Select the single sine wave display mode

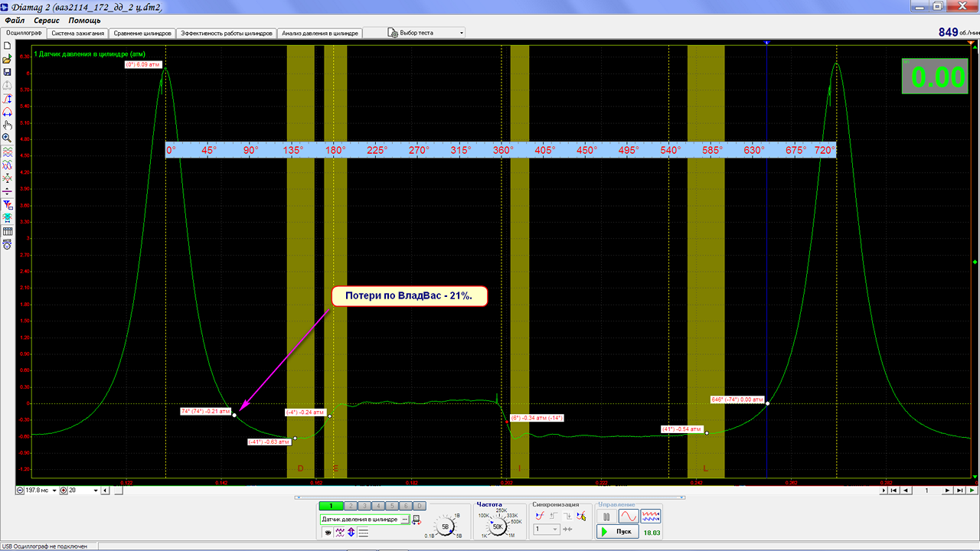[629, 517]
